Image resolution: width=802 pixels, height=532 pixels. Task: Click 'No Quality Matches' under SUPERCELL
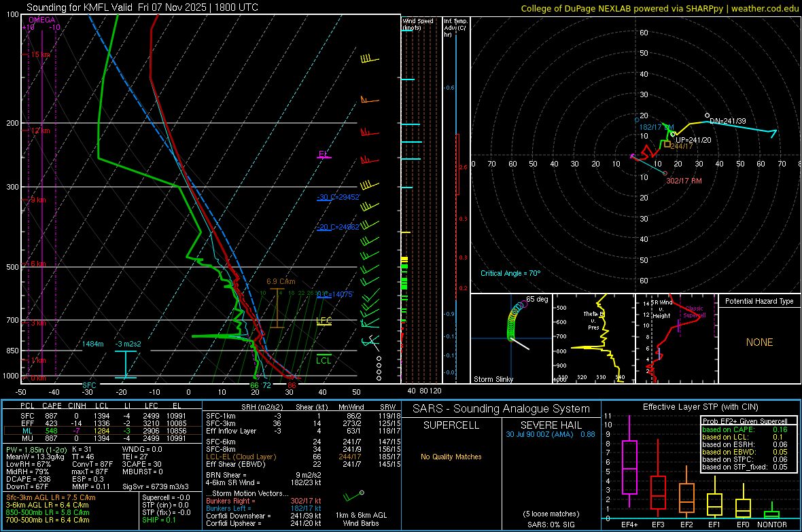(451, 457)
